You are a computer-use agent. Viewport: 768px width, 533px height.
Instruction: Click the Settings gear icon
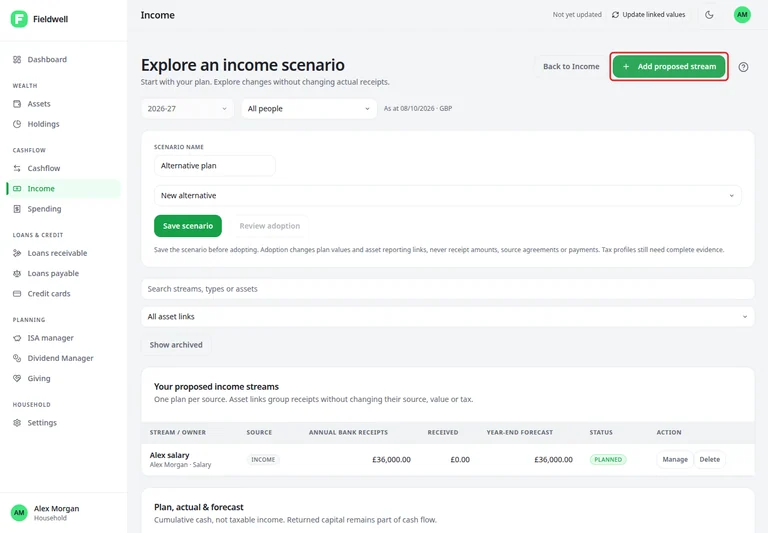point(17,422)
